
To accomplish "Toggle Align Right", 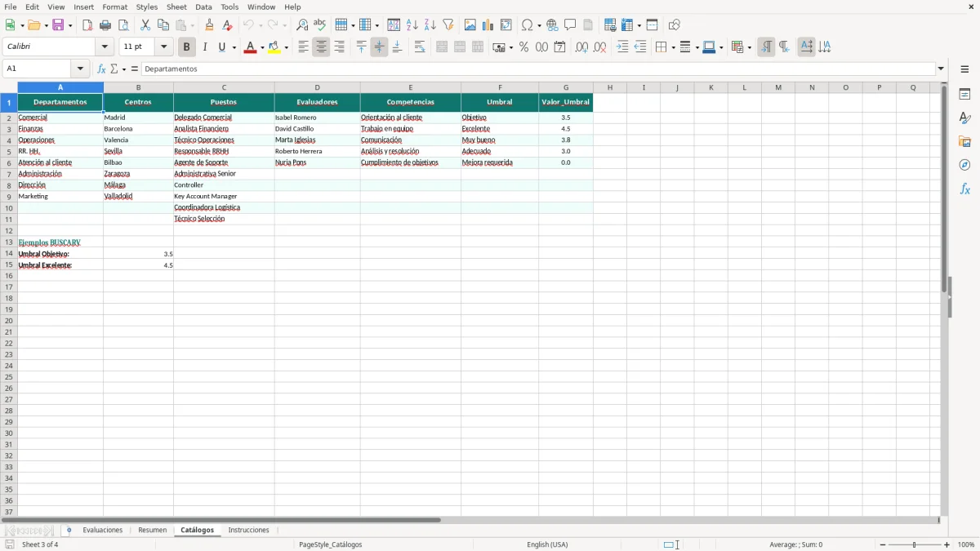I will [340, 47].
